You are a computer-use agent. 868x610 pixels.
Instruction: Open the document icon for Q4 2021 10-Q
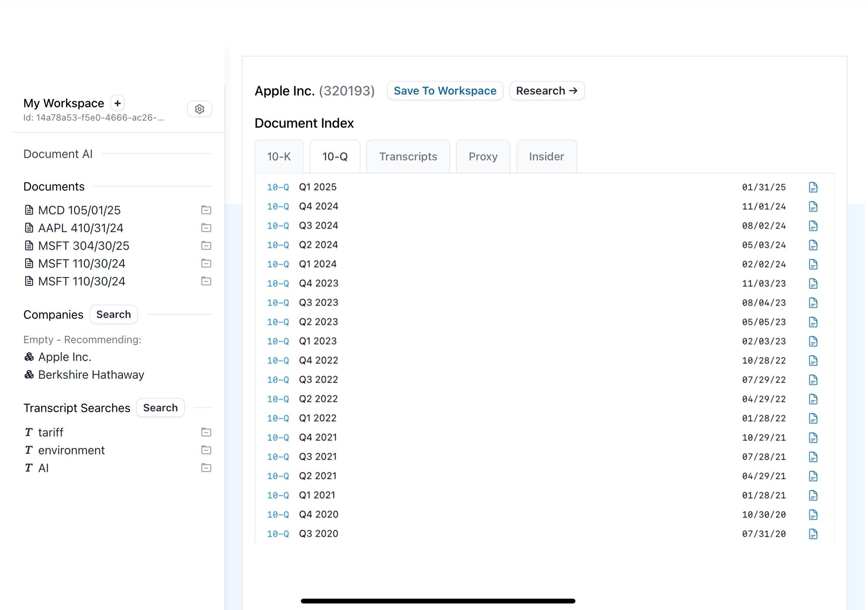pos(813,437)
